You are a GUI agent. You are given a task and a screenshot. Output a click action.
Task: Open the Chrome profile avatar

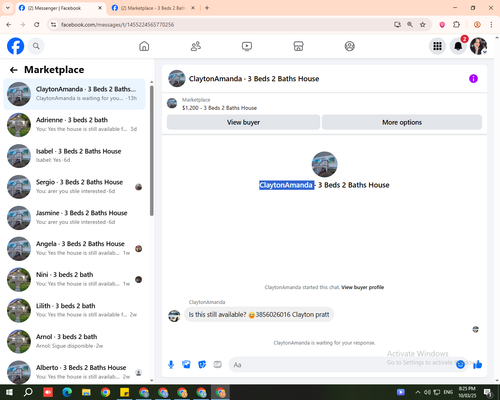477,25
